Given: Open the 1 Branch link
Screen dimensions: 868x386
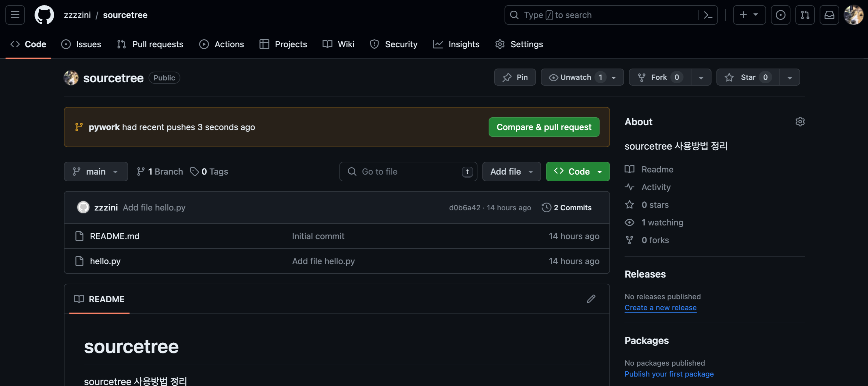Looking at the screenshot, I should coord(160,172).
